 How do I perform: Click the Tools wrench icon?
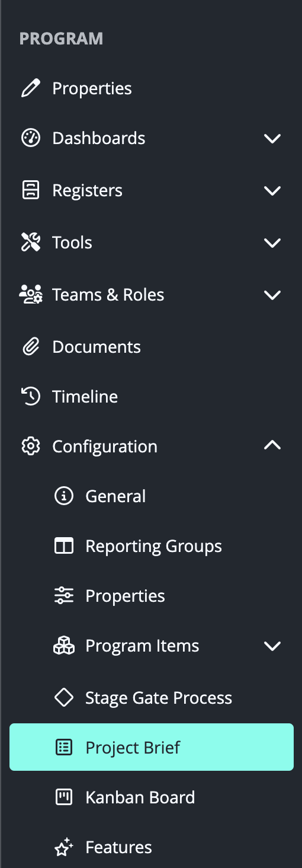(x=30, y=242)
